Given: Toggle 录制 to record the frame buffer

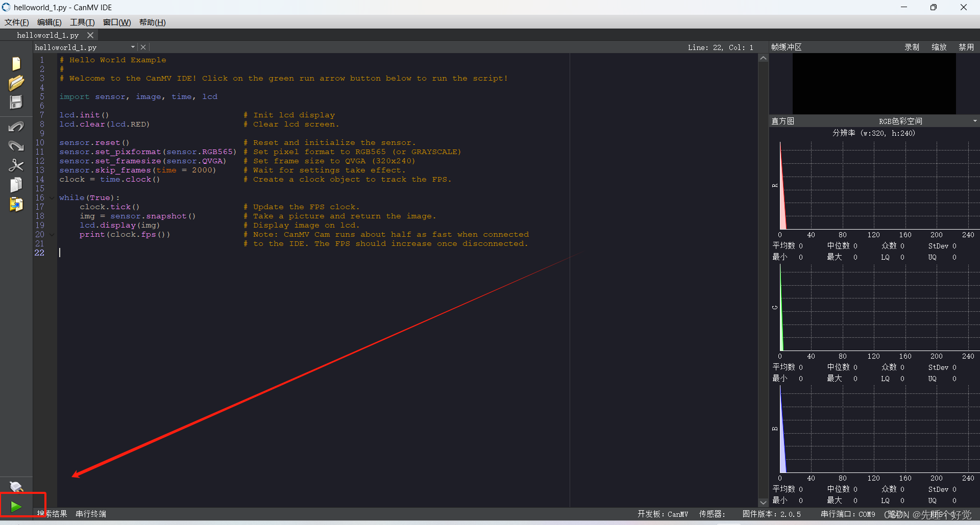Looking at the screenshot, I should (912, 47).
